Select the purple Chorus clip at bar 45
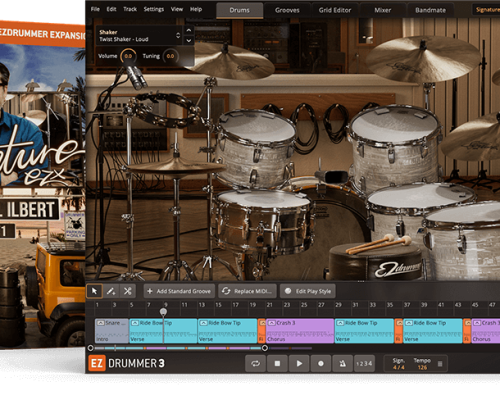This screenshot has width=500, height=400. 486,331
